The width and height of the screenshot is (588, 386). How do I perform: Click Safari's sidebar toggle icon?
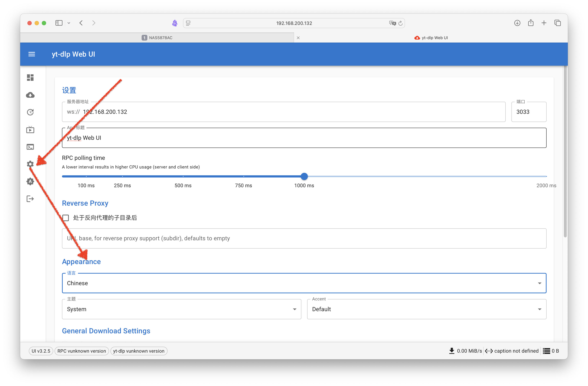pos(59,23)
